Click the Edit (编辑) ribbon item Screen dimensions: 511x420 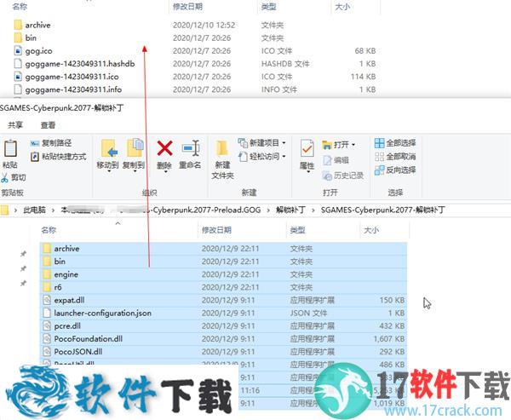pyautogui.click(x=336, y=160)
